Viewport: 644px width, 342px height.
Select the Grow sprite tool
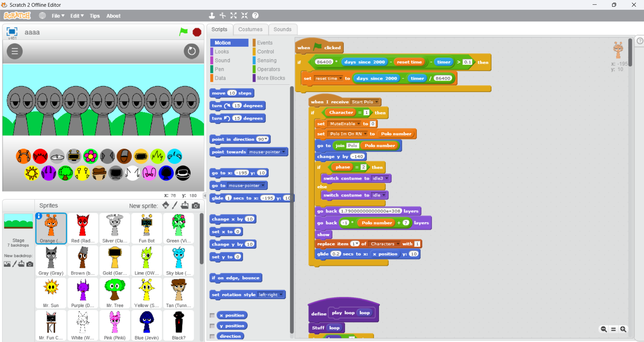tap(234, 15)
